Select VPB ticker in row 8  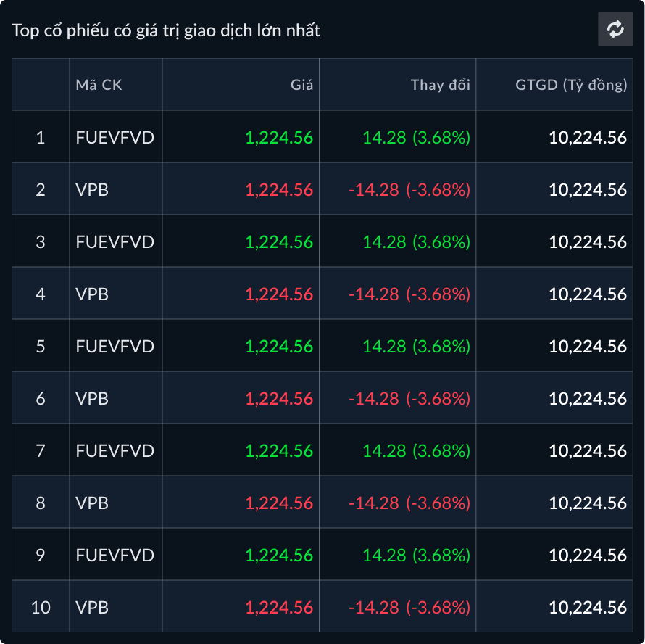click(x=92, y=503)
